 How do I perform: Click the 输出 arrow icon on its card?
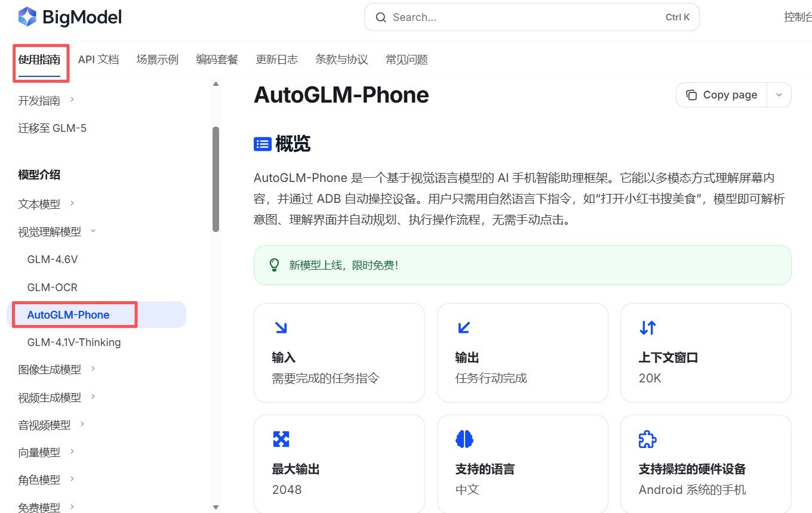[464, 327]
